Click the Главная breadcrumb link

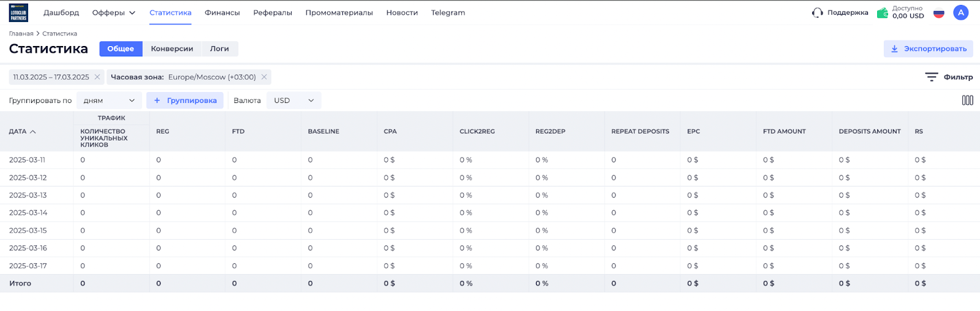coord(21,34)
